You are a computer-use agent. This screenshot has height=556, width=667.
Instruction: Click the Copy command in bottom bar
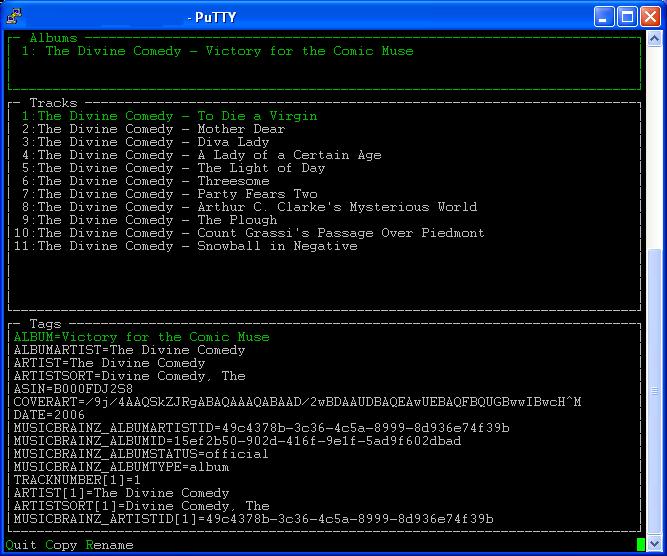(x=61, y=545)
